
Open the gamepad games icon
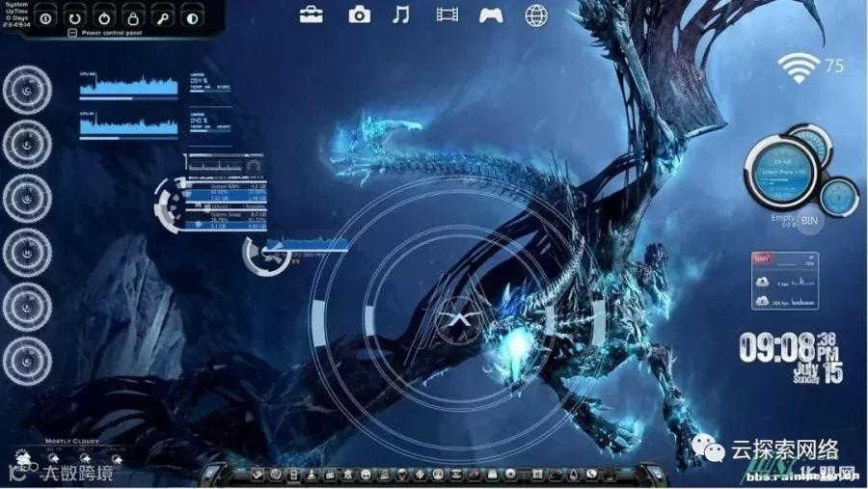(x=491, y=15)
